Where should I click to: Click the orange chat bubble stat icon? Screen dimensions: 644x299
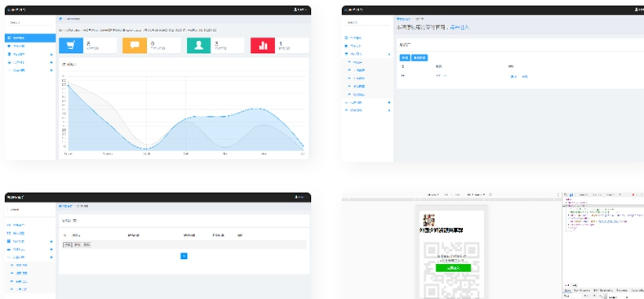pos(135,45)
